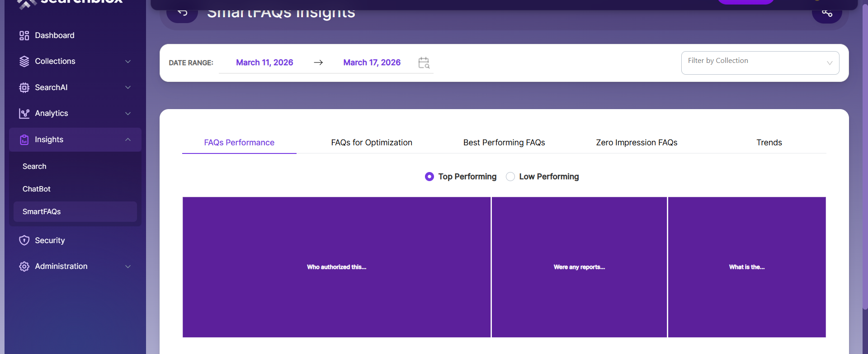The image size is (868, 354).
Task: Click the Administration gear icon
Action: tap(24, 266)
